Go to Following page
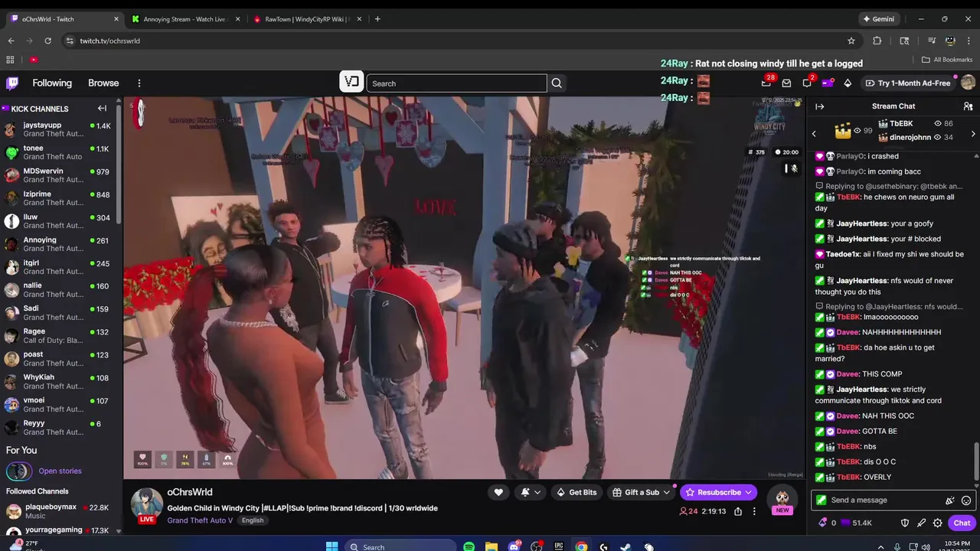Screen dimensions: 980x551 52,83
